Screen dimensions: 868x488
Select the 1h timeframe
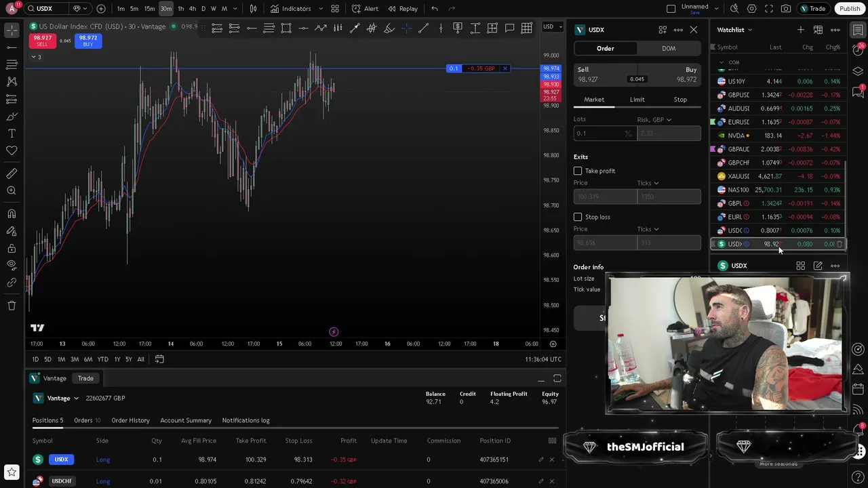coord(180,9)
